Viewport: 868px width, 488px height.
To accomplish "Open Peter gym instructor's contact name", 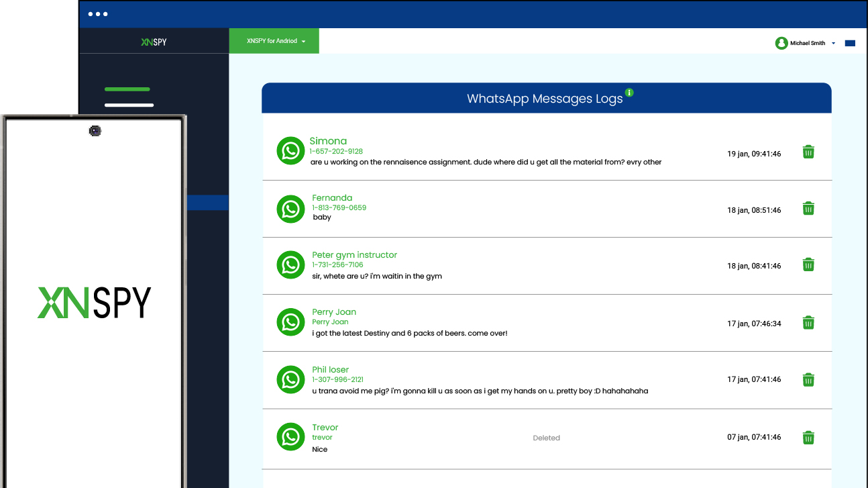I will (354, 255).
